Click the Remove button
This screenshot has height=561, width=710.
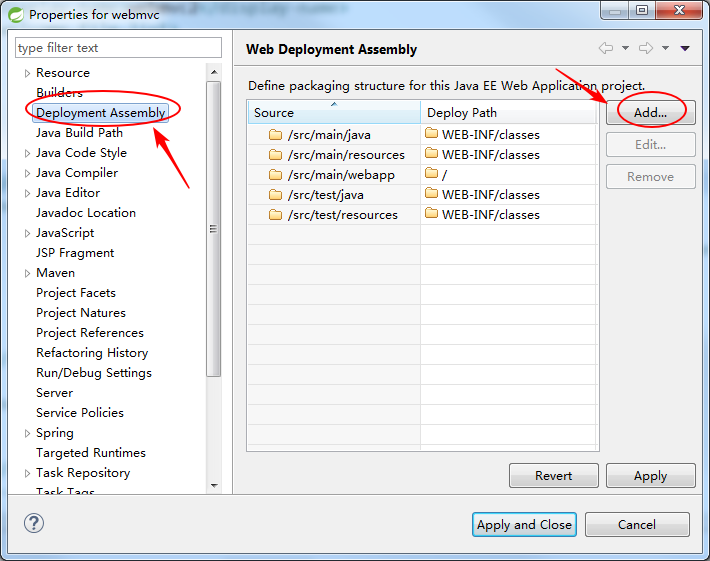pos(650,177)
